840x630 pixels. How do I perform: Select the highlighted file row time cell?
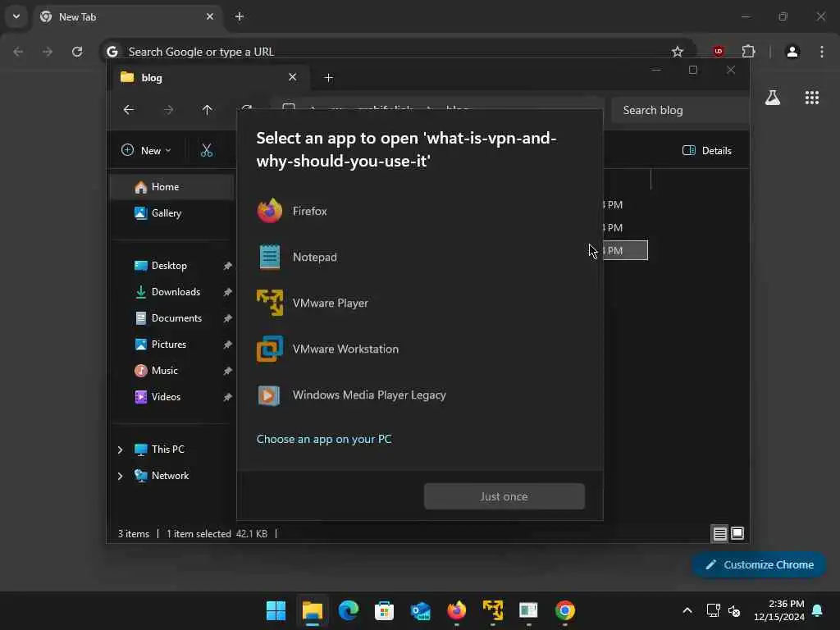coord(625,250)
